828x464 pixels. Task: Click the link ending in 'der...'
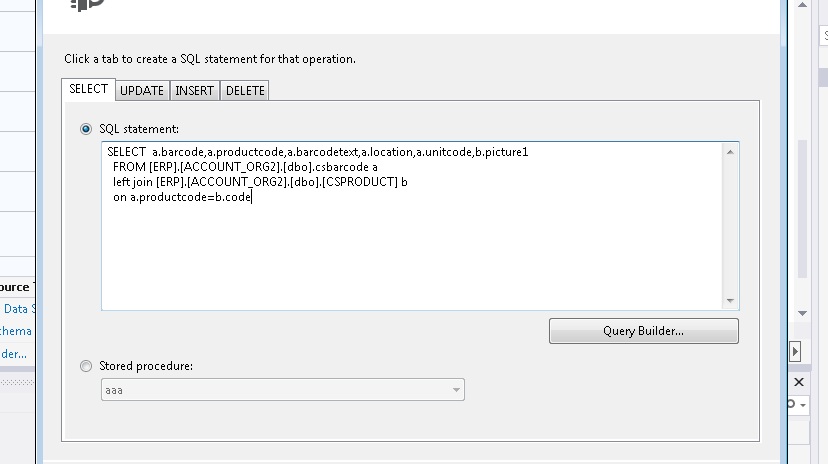[16, 353]
